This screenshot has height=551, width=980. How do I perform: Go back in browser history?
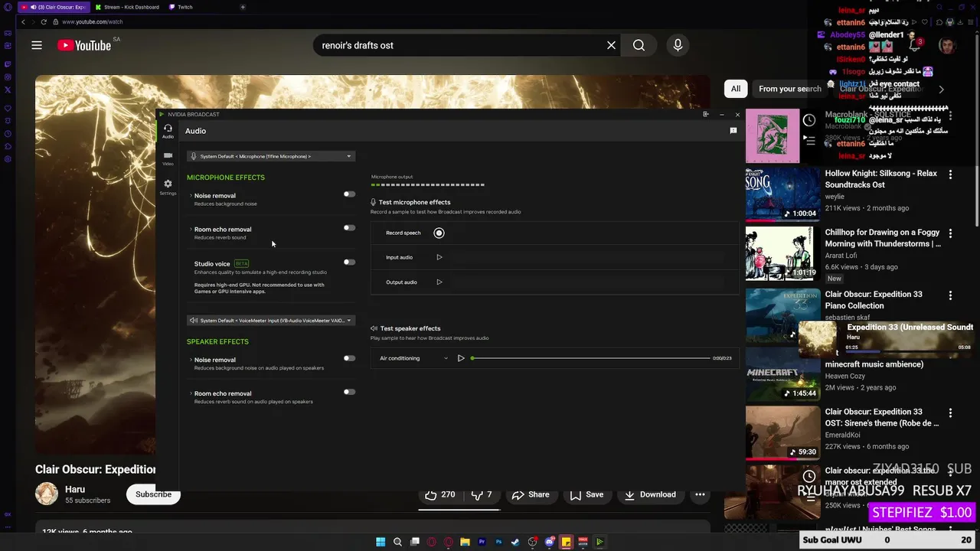23,21
